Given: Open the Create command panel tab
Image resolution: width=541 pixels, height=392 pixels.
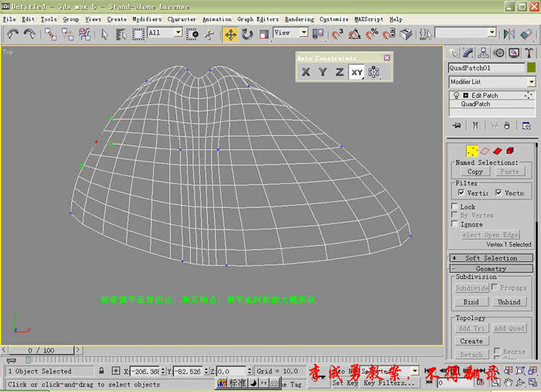Looking at the screenshot, I should [453, 53].
